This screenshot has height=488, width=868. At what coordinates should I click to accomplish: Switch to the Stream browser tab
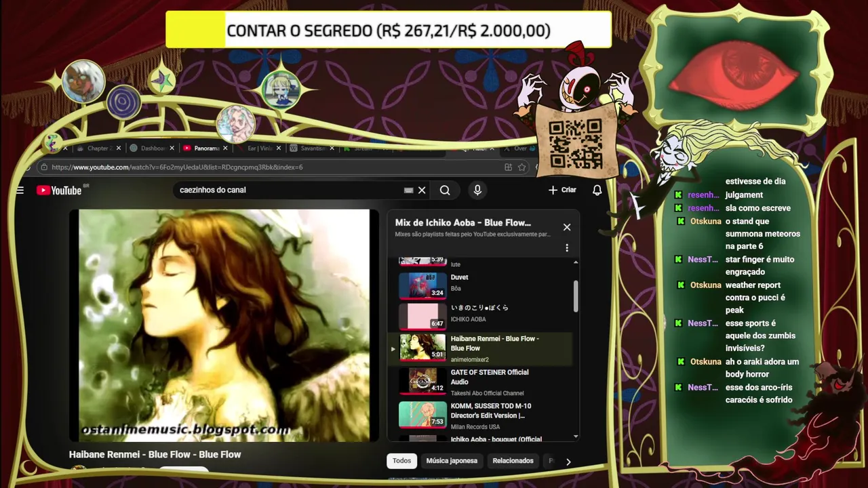coord(366,148)
